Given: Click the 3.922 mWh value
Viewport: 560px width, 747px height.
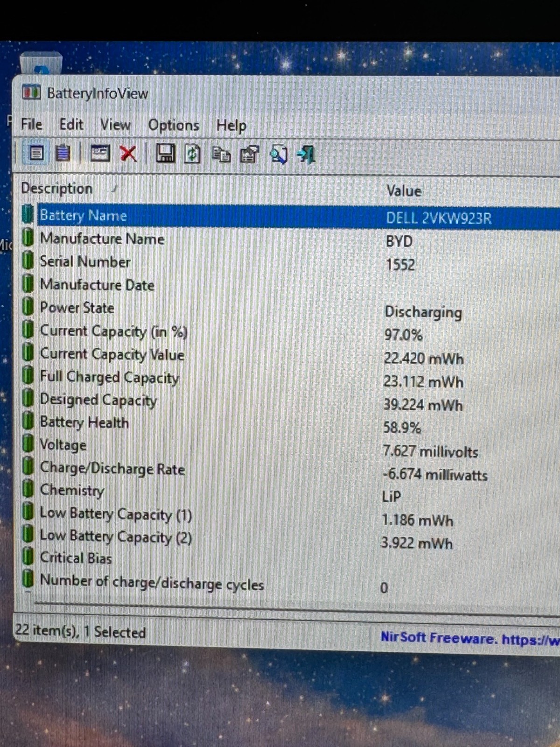Looking at the screenshot, I should pos(417,543).
